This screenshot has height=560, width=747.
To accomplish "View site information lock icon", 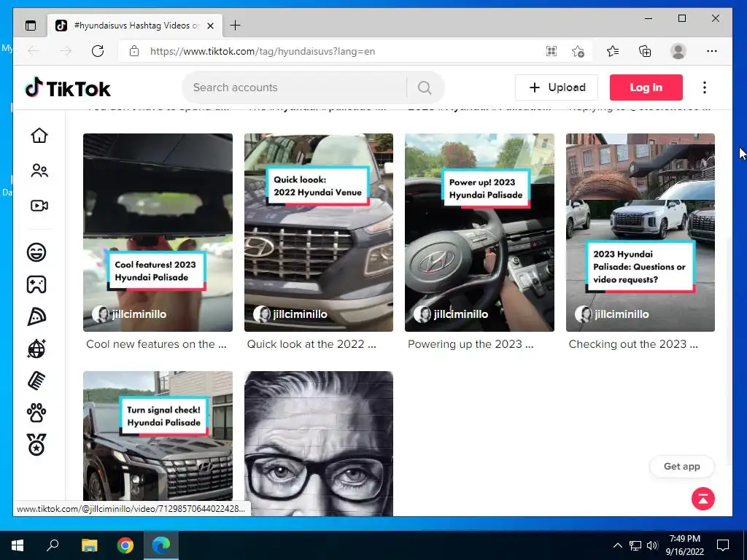I will [x=134, y=51].
